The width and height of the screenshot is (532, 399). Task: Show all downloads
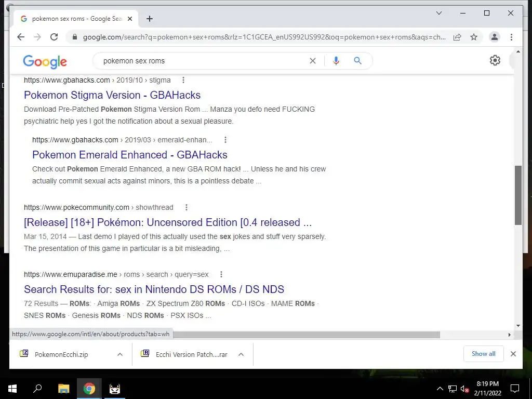[483, 354]
